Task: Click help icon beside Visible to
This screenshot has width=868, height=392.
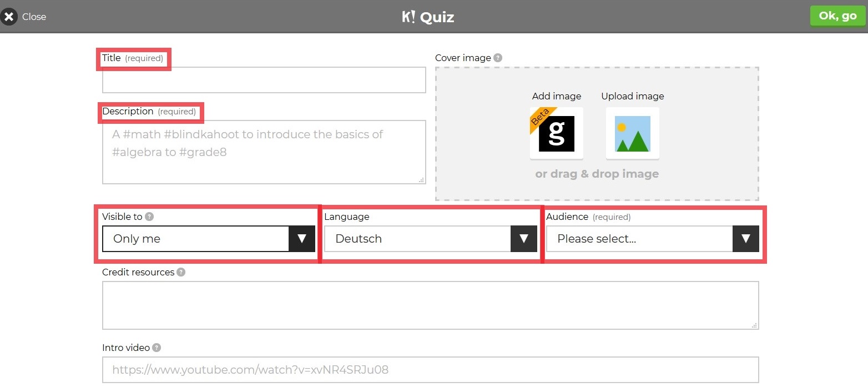Action: (x=149, y=217)
